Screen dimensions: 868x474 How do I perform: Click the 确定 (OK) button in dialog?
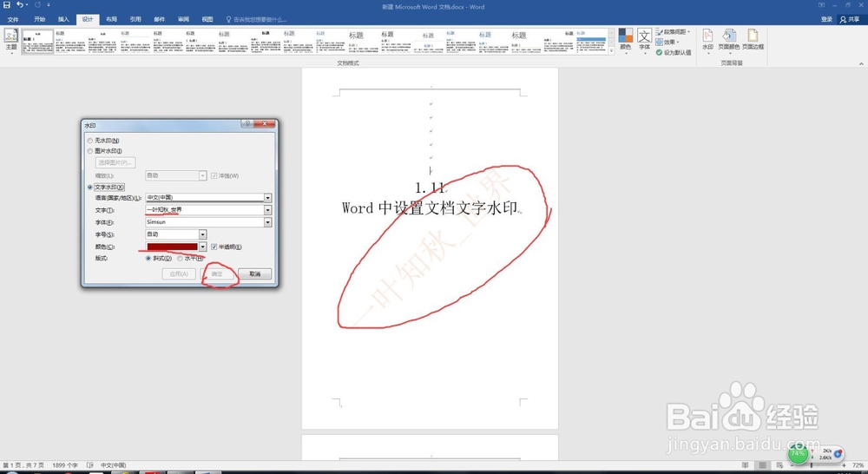[217, 273]
